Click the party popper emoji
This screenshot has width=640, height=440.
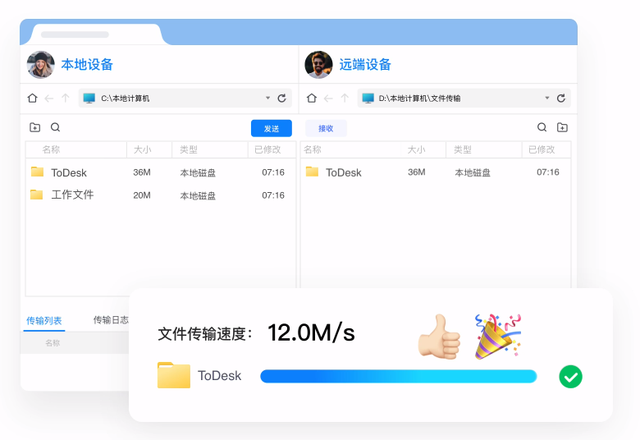coord(498,336)
